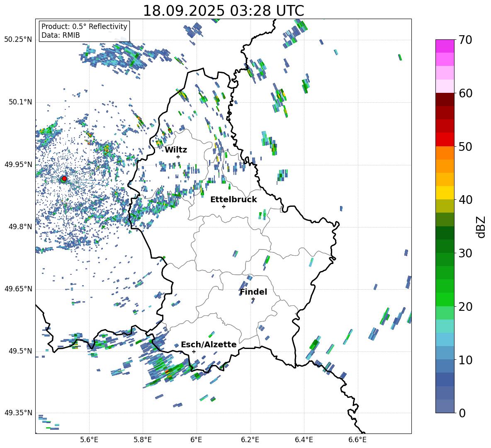
Task: Pick the magenta swatch atop the colorbar
Action: (445, 46)
